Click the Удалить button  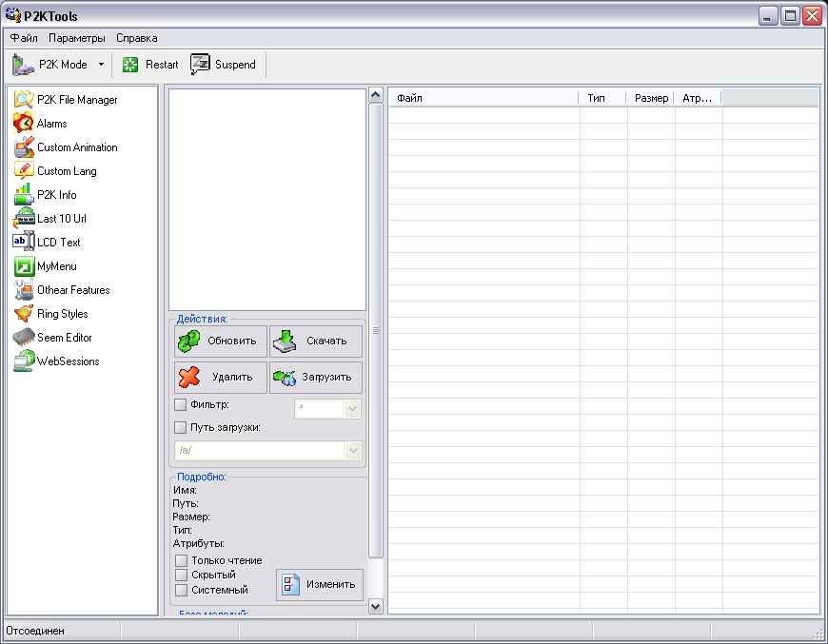pyautogui.click(x=221, y=377)
